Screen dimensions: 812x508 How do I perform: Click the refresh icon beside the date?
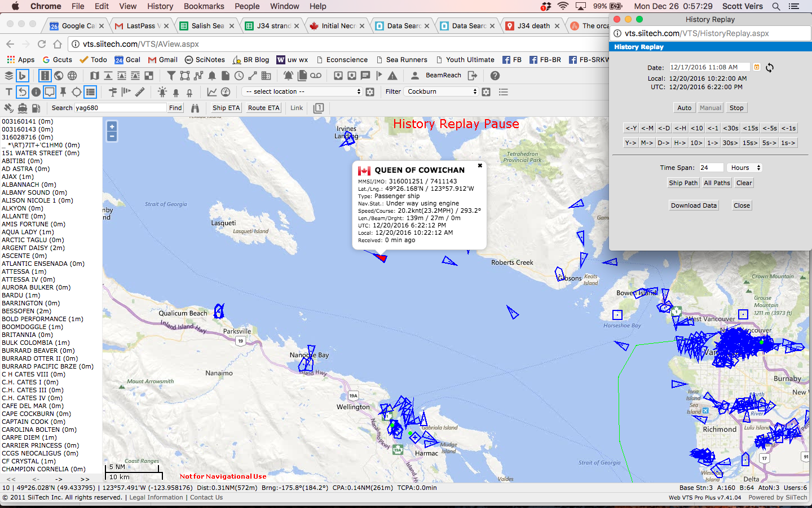pyautogui.click(x=770, y=67)
